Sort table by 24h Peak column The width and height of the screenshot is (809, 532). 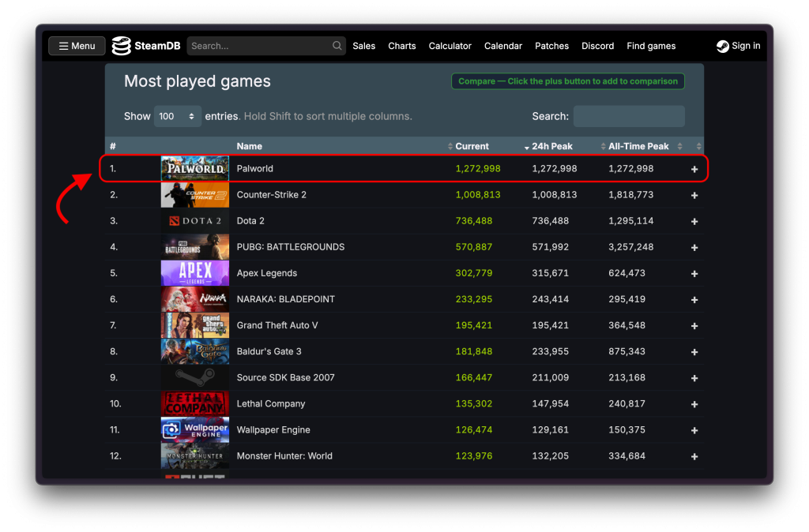551,146
